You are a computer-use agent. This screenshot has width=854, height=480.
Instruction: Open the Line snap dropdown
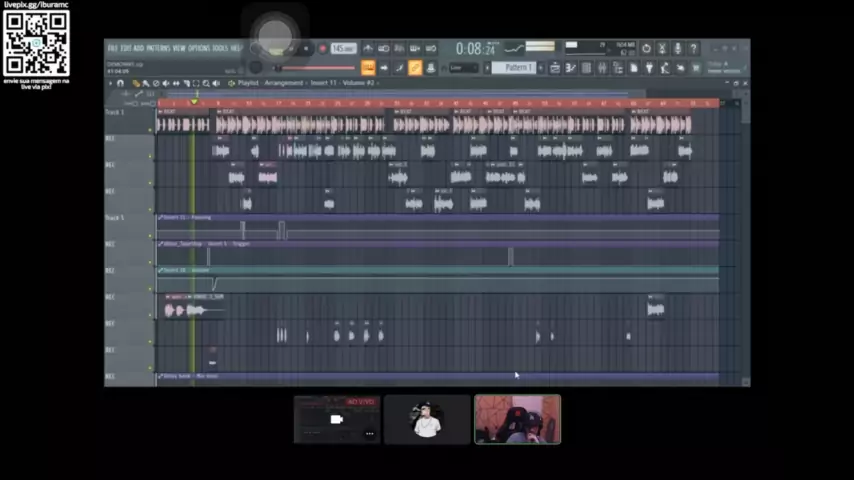click(x=464, y=68)
